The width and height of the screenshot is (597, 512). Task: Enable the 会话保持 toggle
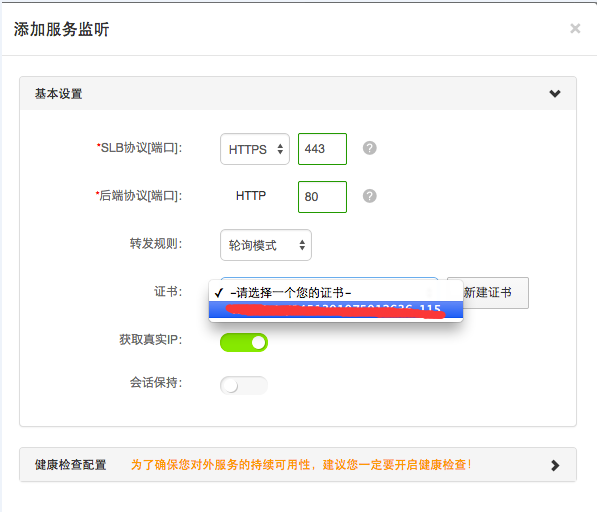pyautogui.click(x=244, y=385)
